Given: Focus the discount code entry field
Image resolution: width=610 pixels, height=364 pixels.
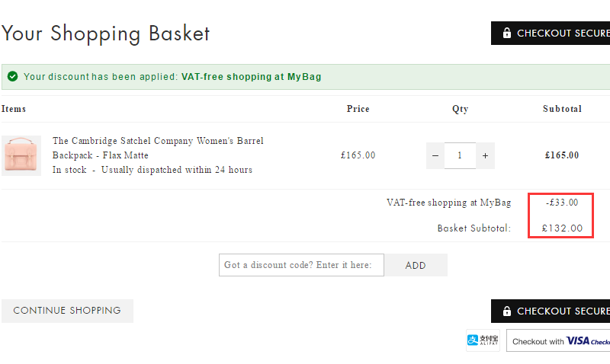Looking at the screenshot, I should (301, 265).
